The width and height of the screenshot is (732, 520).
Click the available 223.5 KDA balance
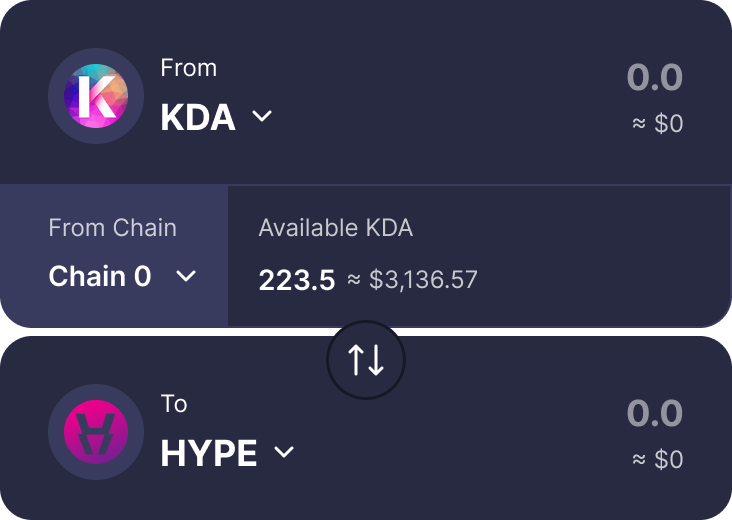pos(297,280)
